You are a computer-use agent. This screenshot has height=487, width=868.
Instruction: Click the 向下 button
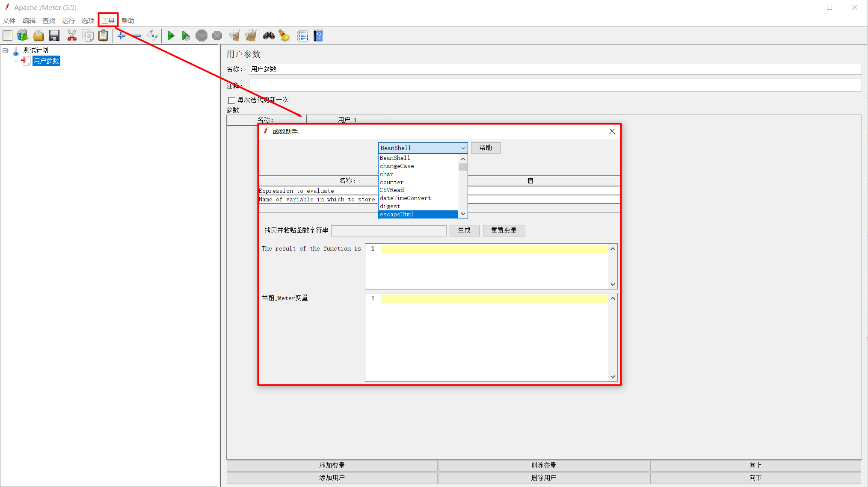tap(755, 478)
